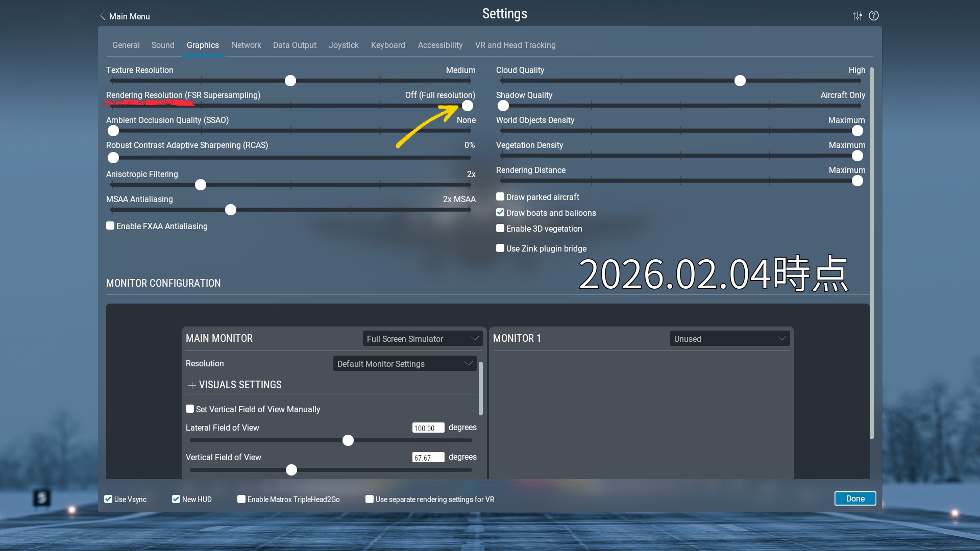Open the VR and Head Tracking tab
This screenshot has width=980, height=551.
click(x=515, y=45)
